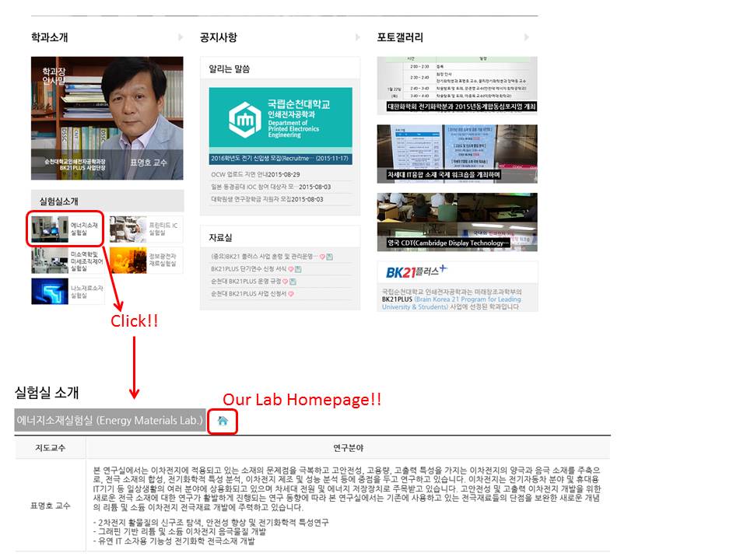Viewport: 747px width, 560px height.
Task: Expand 학과소개 section with its arrow
Action: coord(178,37)
